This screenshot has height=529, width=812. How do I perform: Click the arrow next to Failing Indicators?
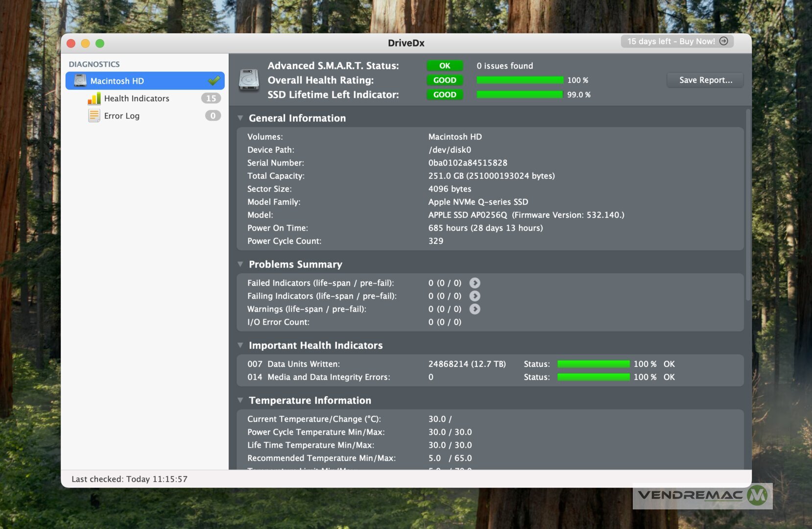pyautogui.click(x=475, y=296)
